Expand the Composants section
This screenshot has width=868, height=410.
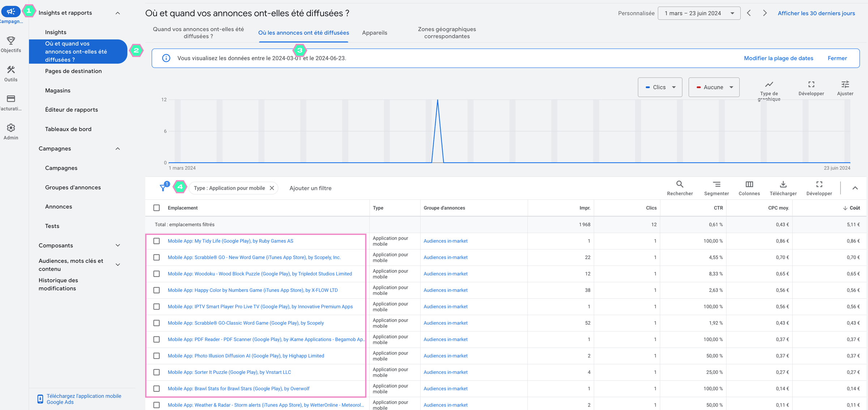pyautogui.click(x=118, y=245)
